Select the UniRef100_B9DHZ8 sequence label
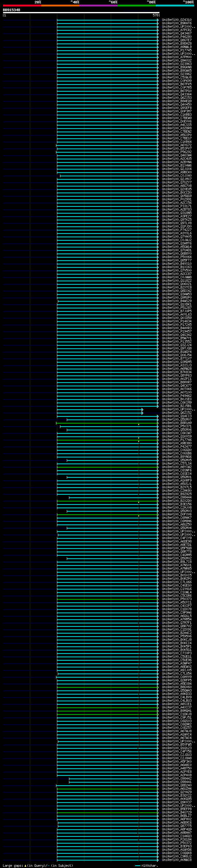 (177, 43)
